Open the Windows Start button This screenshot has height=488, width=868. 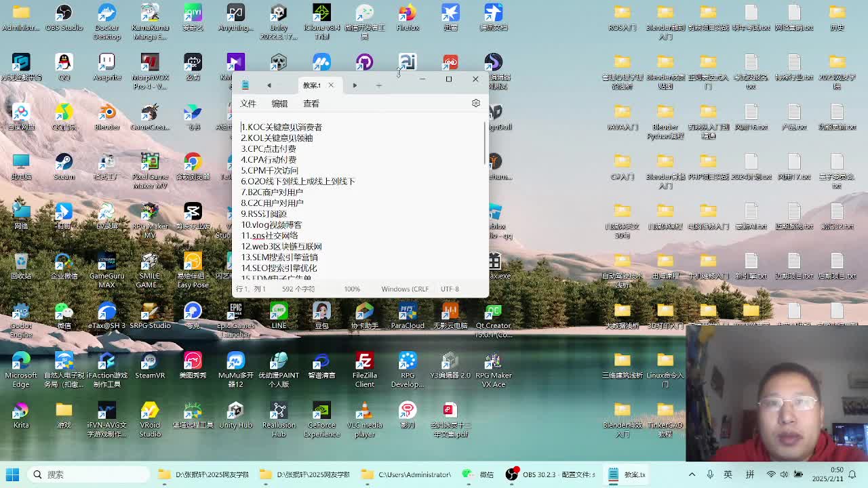(12, 474)
